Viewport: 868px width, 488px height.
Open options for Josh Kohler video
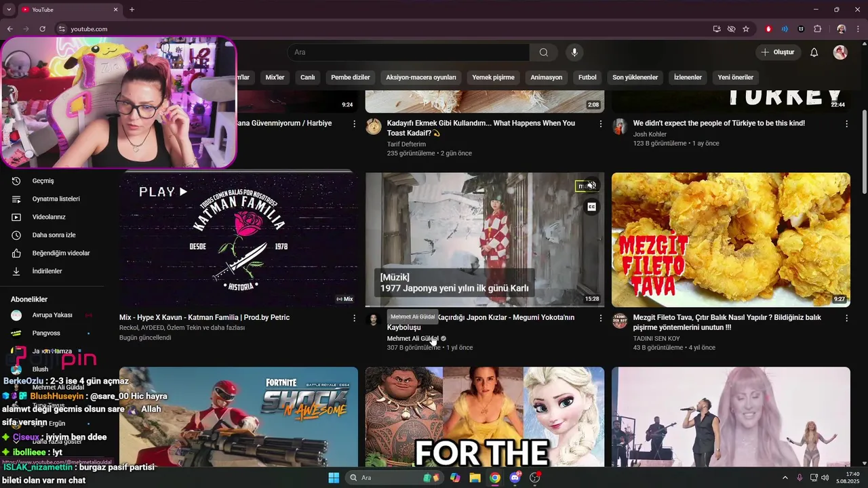[x=846, y=124]
